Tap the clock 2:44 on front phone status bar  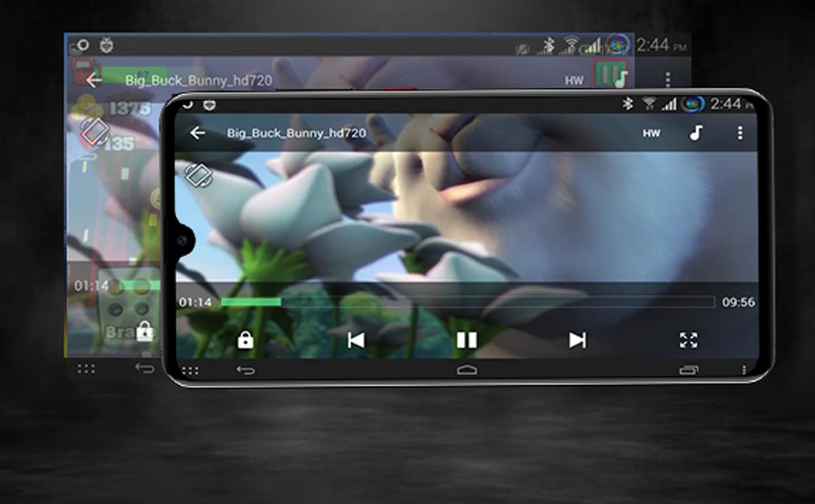tap(725, 104)
